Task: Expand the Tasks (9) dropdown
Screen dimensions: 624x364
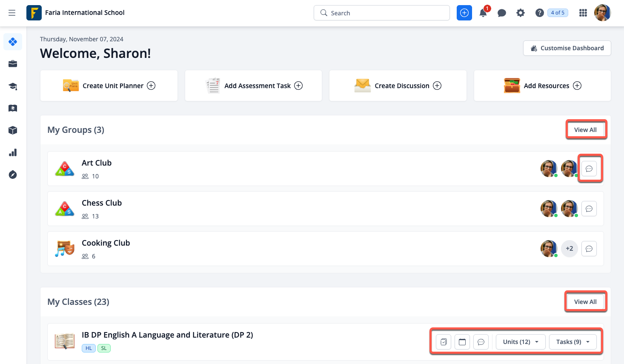Action: 572,342
